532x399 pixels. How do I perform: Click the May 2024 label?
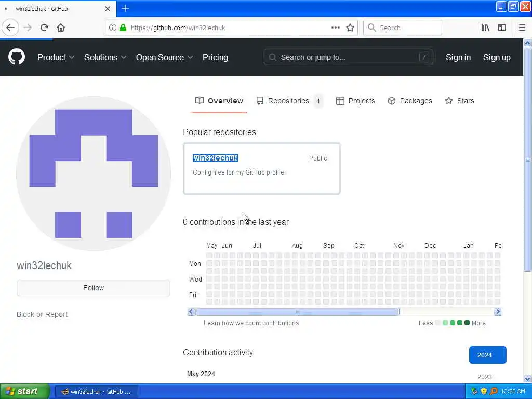pyautogui.click(x=201, y=374)
